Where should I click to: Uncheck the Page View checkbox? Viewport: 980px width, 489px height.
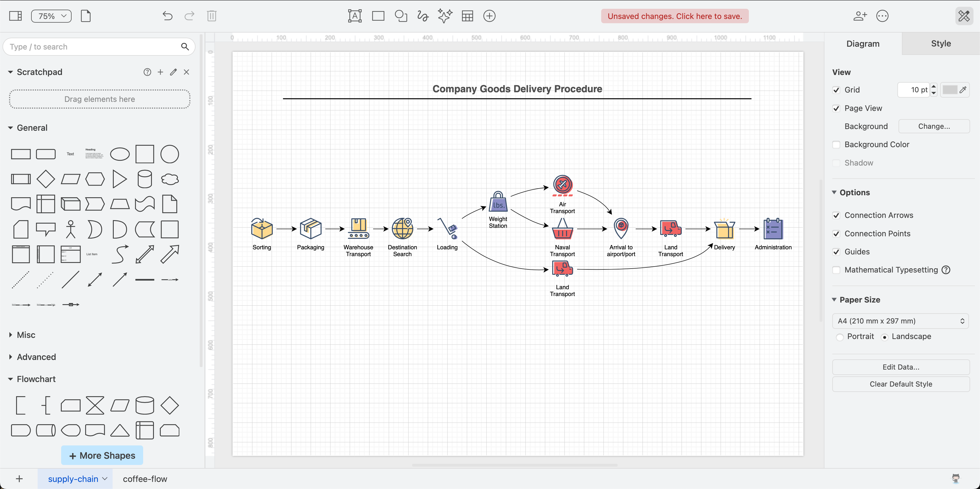coord(836,108)
